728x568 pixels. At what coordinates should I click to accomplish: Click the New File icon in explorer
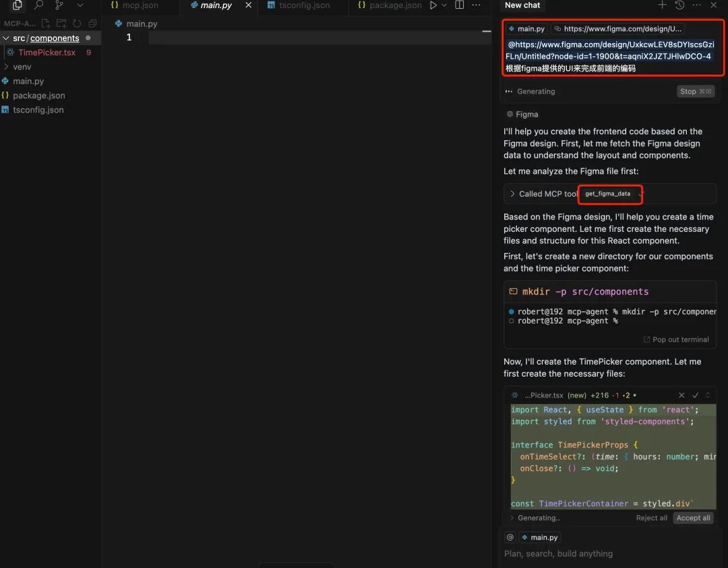tap(46, 24)
